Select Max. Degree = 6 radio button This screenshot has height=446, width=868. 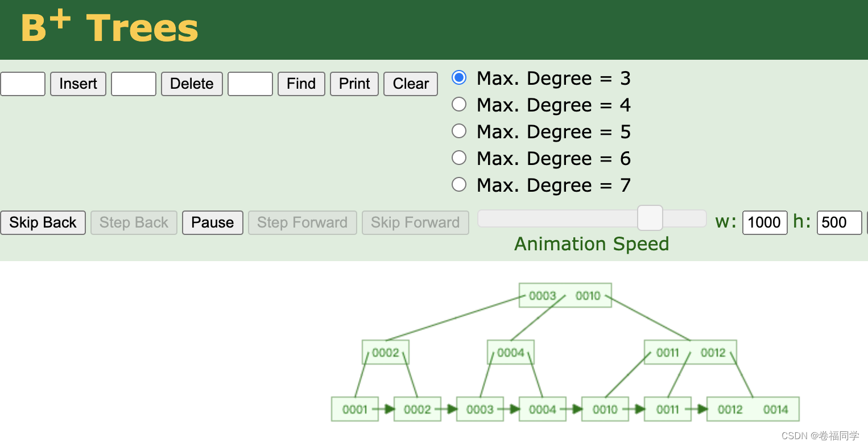pyautogui.click(x=459, y=158)
